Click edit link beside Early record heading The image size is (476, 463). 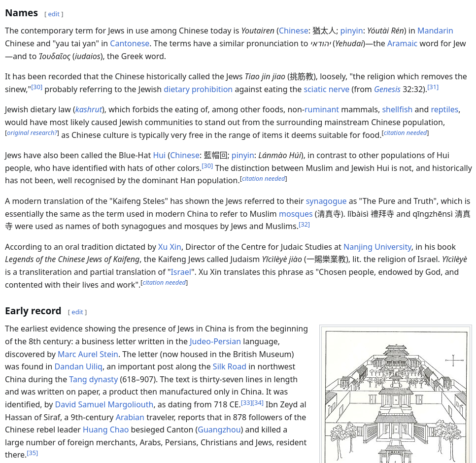click(77, 312)
